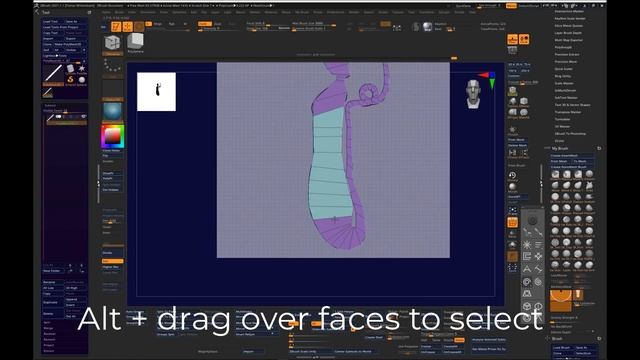Click the ZBrush logo icon in title bar
The image size is (640, 360).
[36, 6]
